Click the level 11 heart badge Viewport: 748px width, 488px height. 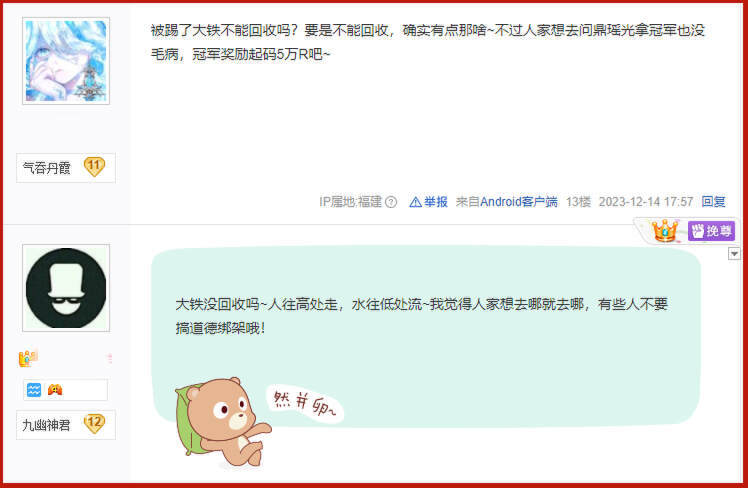point(94,167)
